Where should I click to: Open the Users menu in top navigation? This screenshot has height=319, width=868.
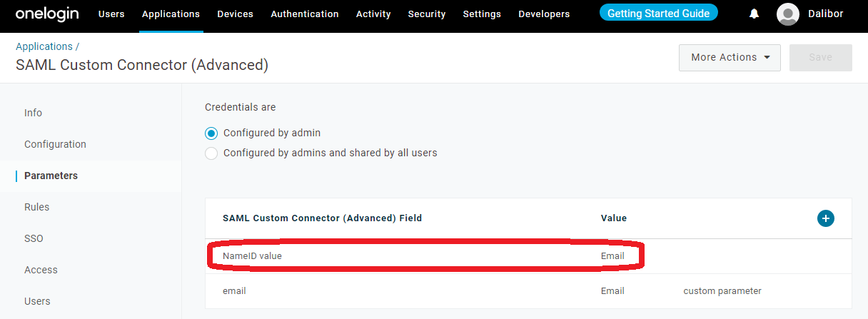111,14
